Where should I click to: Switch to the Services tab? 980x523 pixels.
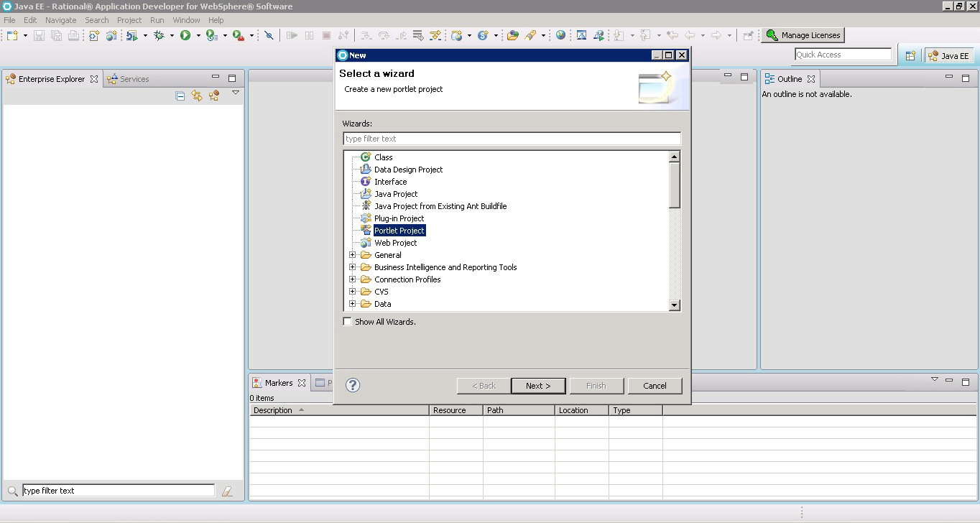pyautogui.click(x=128, y=79)
